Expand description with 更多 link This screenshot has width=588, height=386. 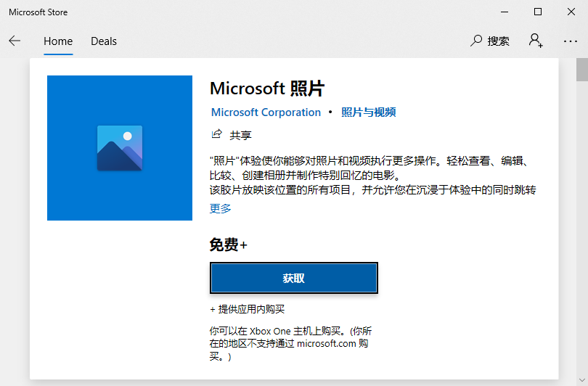(x=221, y=208)
